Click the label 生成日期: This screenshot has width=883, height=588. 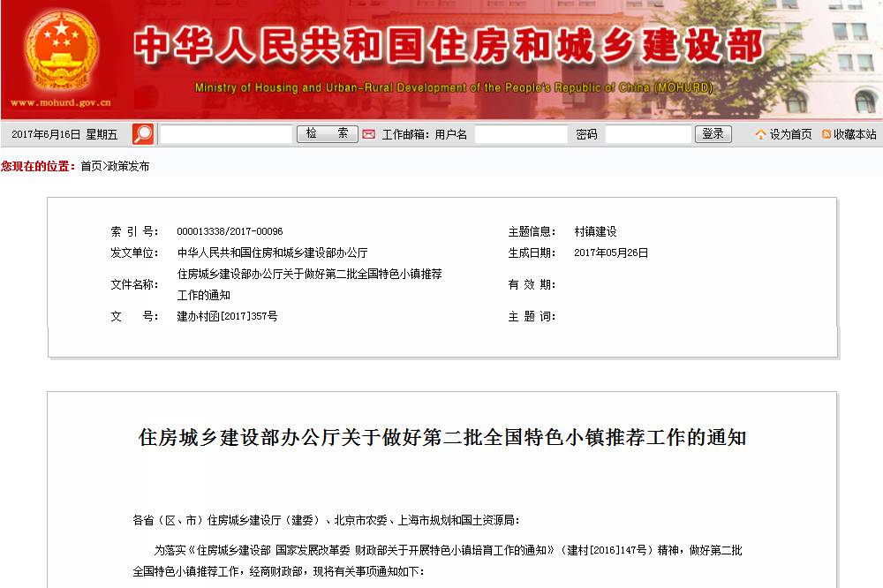pyautogui.click(x=532, y=253)
